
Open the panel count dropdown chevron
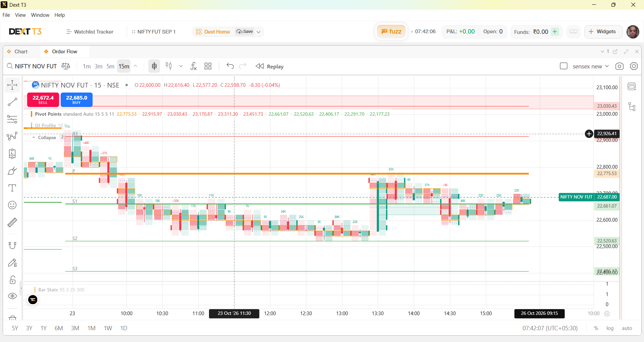coord(602,52)
